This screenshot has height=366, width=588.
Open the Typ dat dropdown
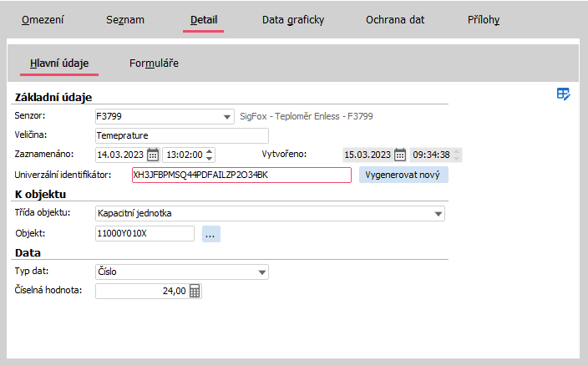pyautogui.click(x=262, y=272)
